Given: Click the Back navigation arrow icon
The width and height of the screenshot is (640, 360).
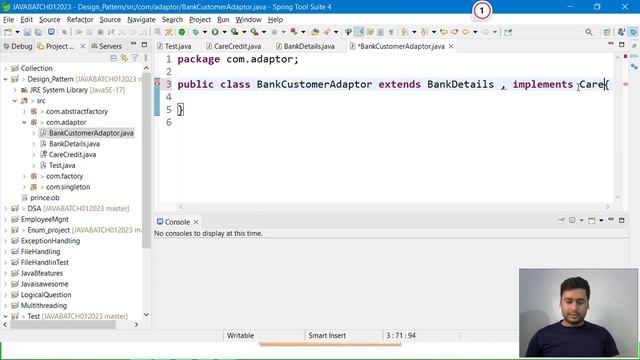Looking at the screenshot, I should pos(466,32).
